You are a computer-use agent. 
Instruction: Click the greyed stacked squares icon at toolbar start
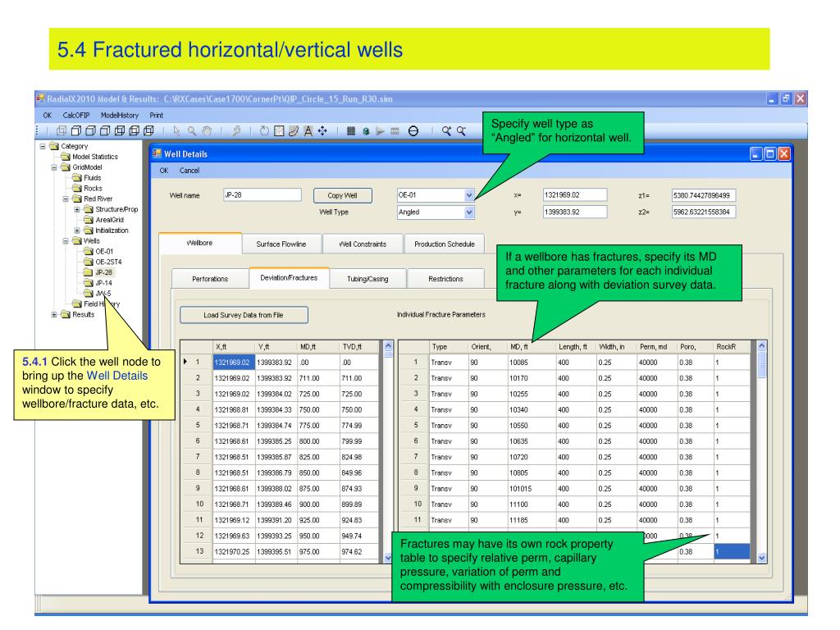tap(62, 130)
